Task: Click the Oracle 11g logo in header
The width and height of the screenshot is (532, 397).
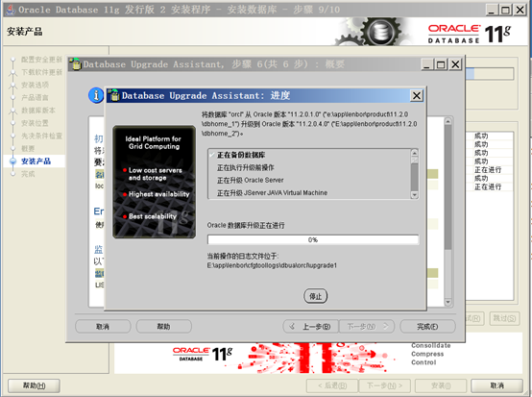Action: coord(469,34)
